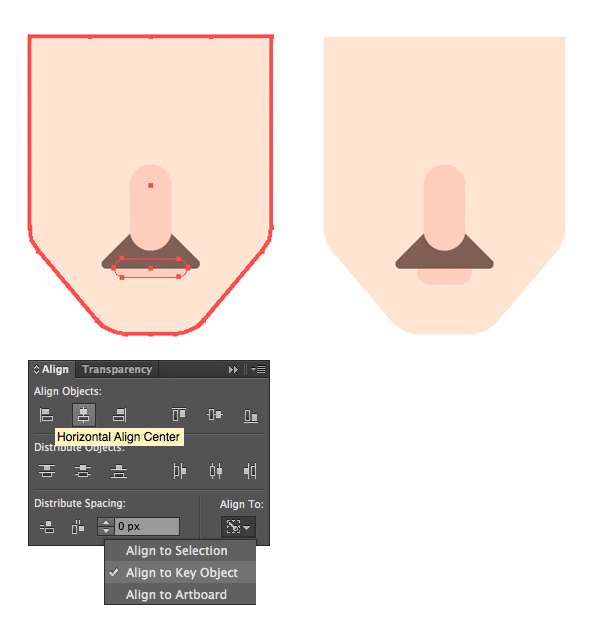This screenshot has width=600, height=632.
Task: Click the Horizontal Distribute Right icon
Action: coord(250,471)
